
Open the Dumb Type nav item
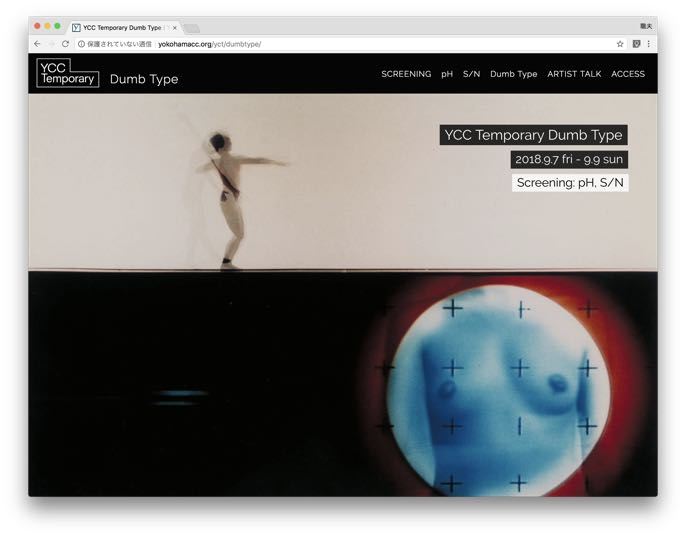coord(514,74)
